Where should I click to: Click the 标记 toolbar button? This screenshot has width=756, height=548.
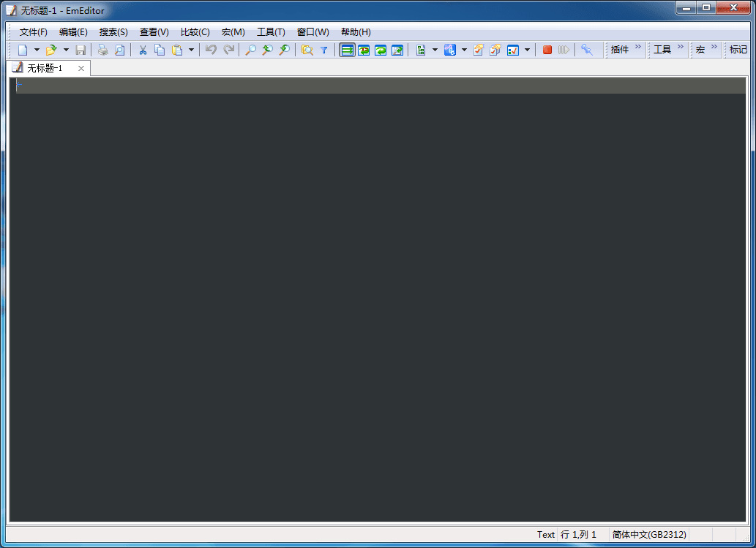738,49
